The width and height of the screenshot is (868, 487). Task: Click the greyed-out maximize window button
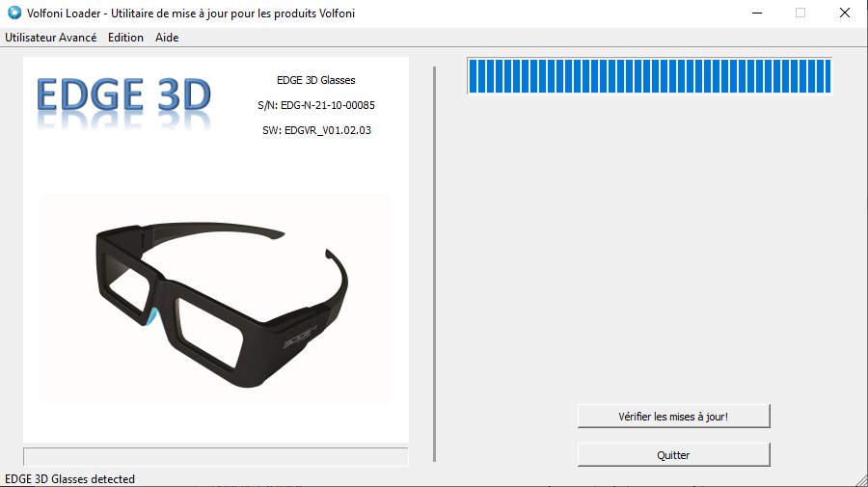pyautogui.click(x=800, y=13)
